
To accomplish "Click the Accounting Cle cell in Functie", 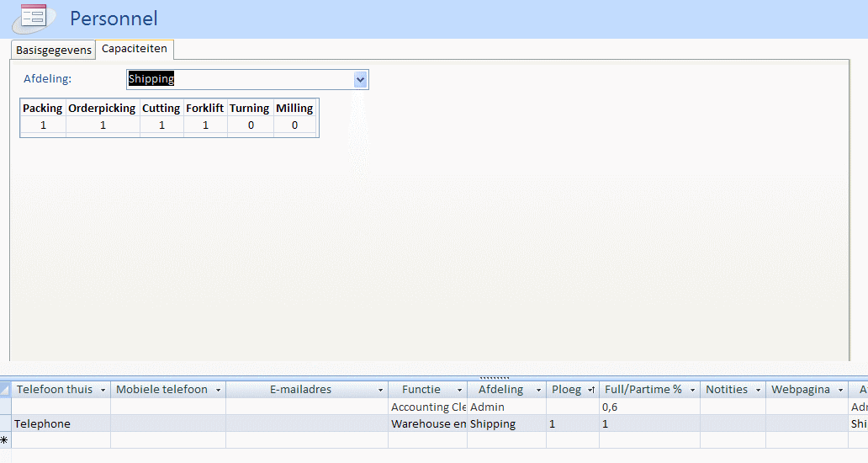I will 428,407.
